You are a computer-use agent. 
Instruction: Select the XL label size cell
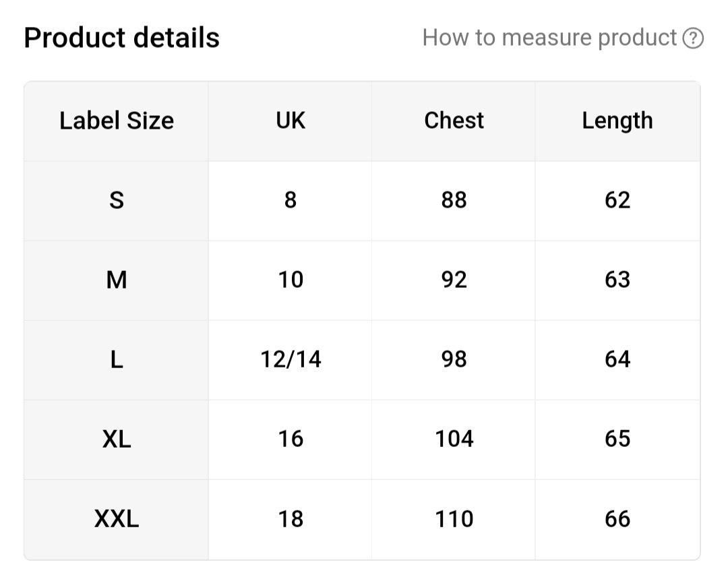coord(117,440)
